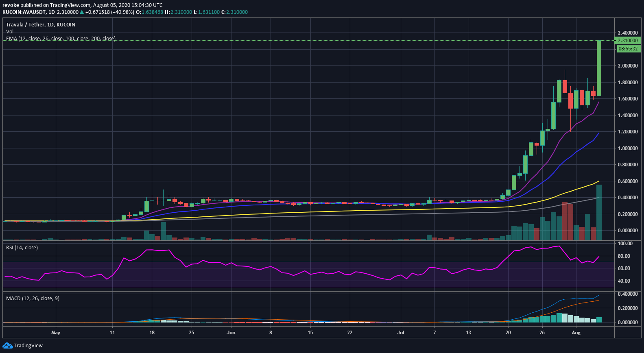Click the 13 date label on time axis
This screenshot has height=353, width=644.
coord(469,333)
